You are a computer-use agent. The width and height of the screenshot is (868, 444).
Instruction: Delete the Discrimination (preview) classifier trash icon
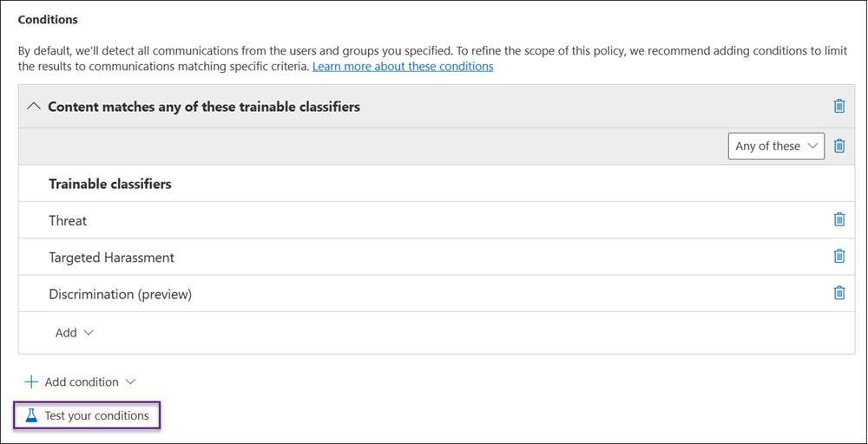(838, 293)
